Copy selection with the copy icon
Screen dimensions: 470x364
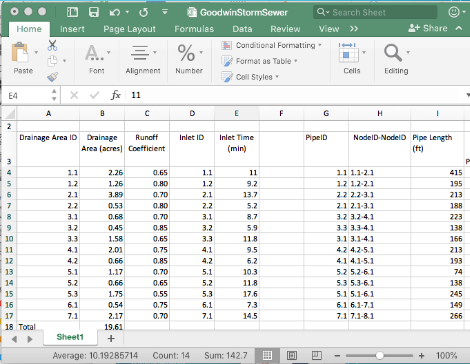click(x=52, y=61)
